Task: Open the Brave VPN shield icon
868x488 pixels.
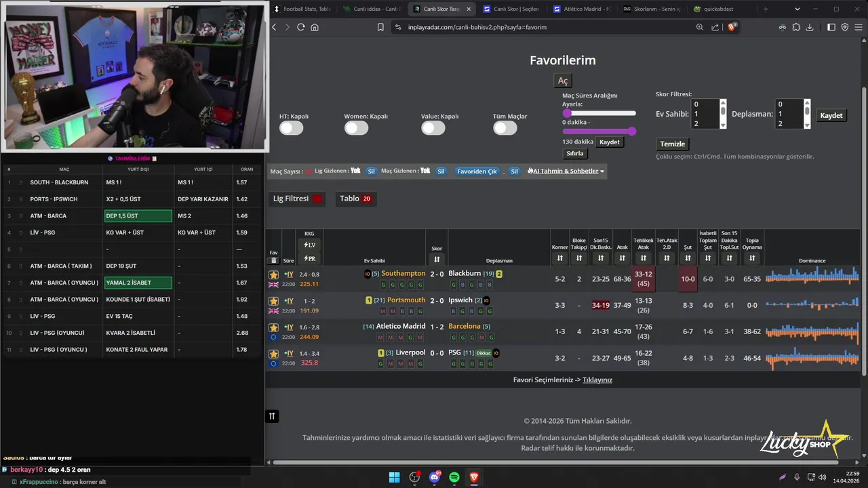Action: click(x=845, y=27)
